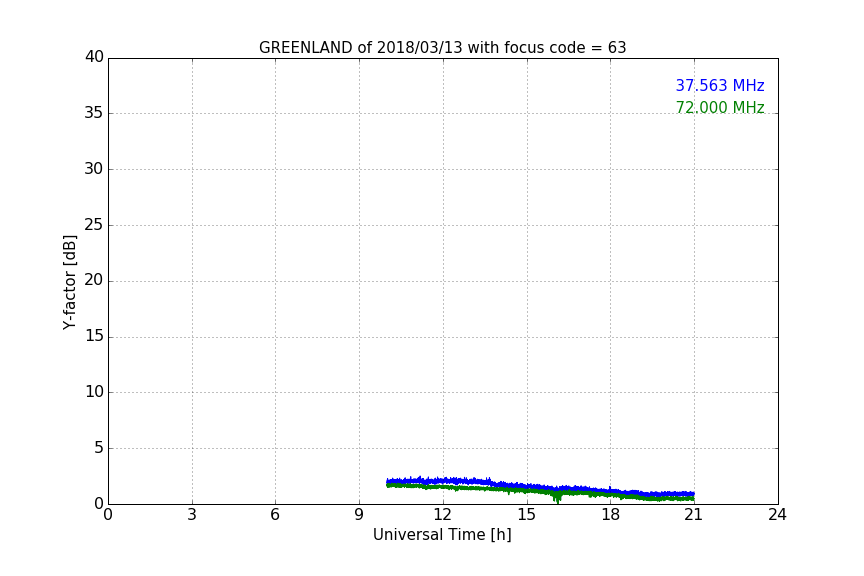Screen dimensions: 864x576
Task: Click y-axis tick label "20"
Action: tap(94, 280)
